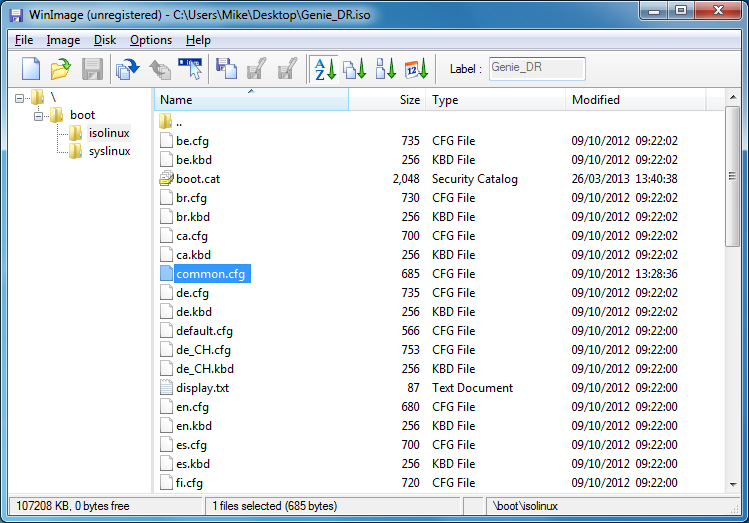Open the Disk menu
This screenshot has height=523, width=749.
pos(105,40)
